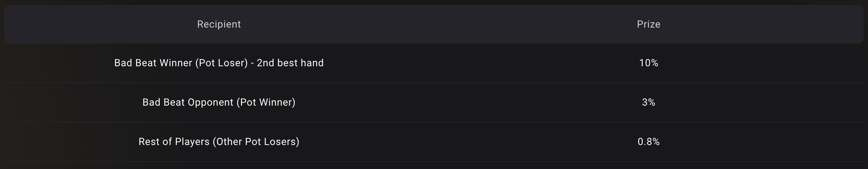Click the words "Rest of Players"

point(174,142)
